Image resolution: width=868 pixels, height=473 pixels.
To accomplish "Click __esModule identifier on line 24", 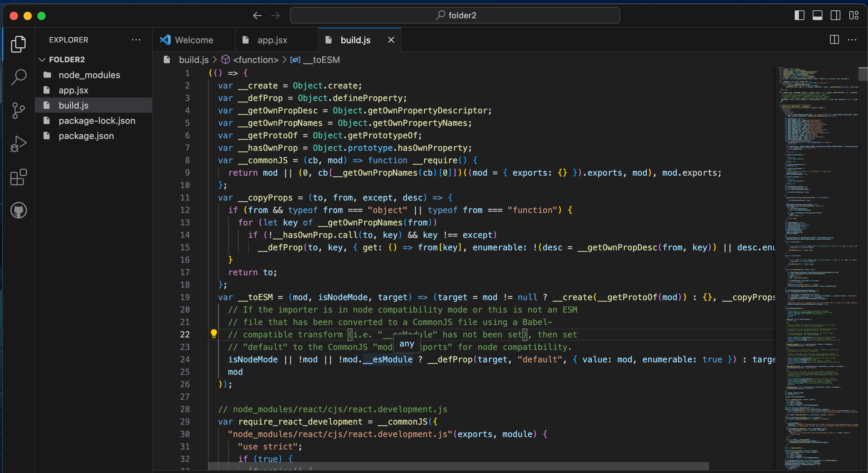I will pos(387,359).
